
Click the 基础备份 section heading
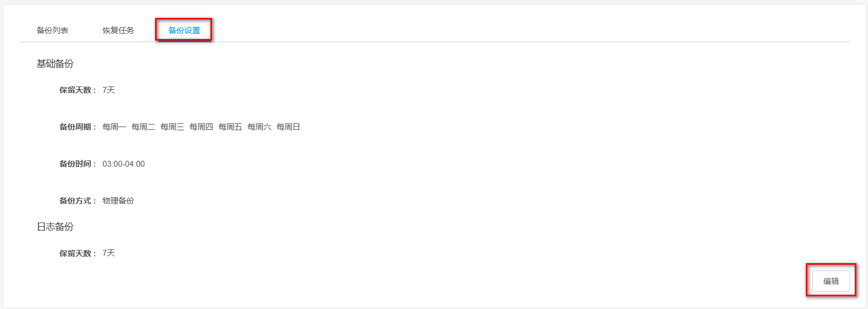(55, 64)
